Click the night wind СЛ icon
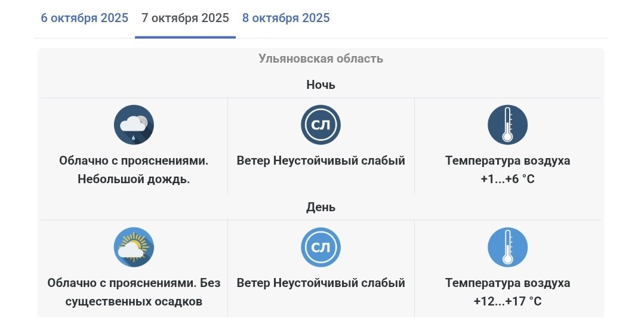The width and height of the screenshot is (644, 321). [x=321, y=125]
